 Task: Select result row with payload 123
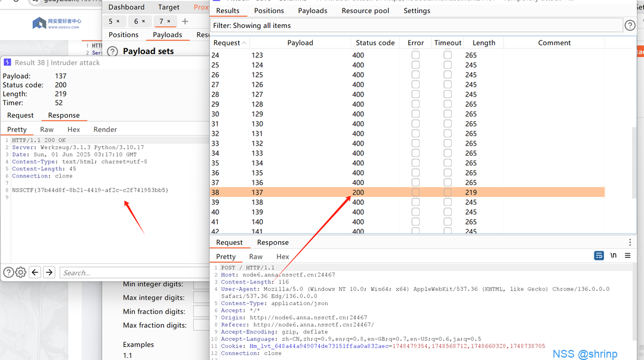click(x=407, y=55)
